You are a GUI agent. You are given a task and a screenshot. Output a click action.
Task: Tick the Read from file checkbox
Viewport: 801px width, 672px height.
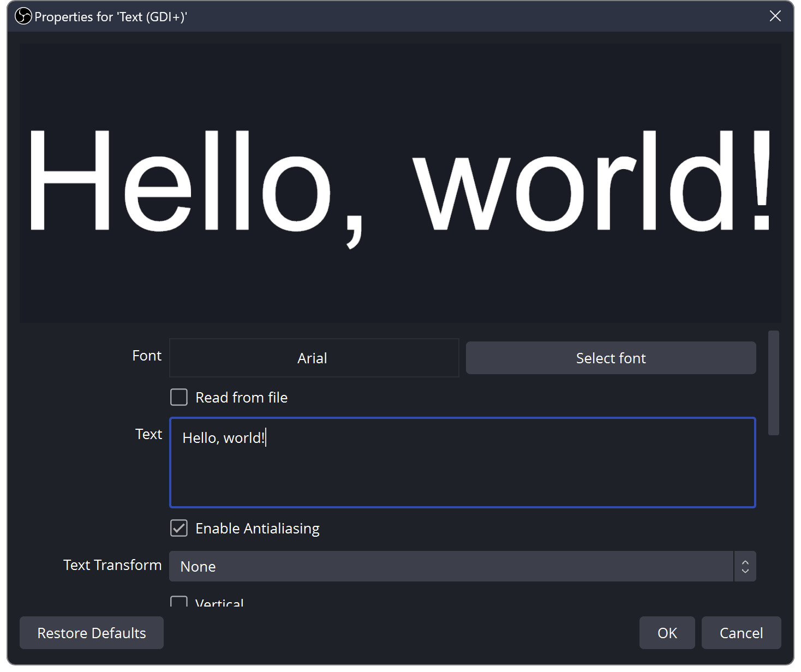(x=179, y=397)
